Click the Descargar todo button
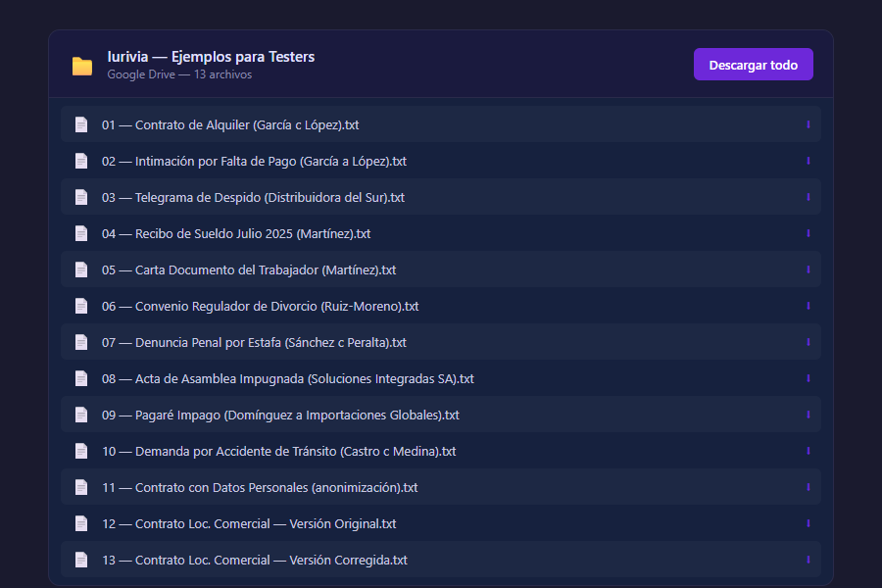 click(x=754, y=64)
